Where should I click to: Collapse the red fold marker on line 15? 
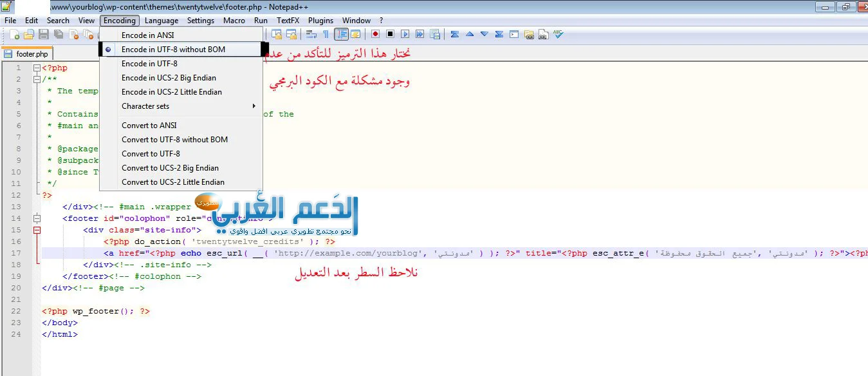point(37,230)
